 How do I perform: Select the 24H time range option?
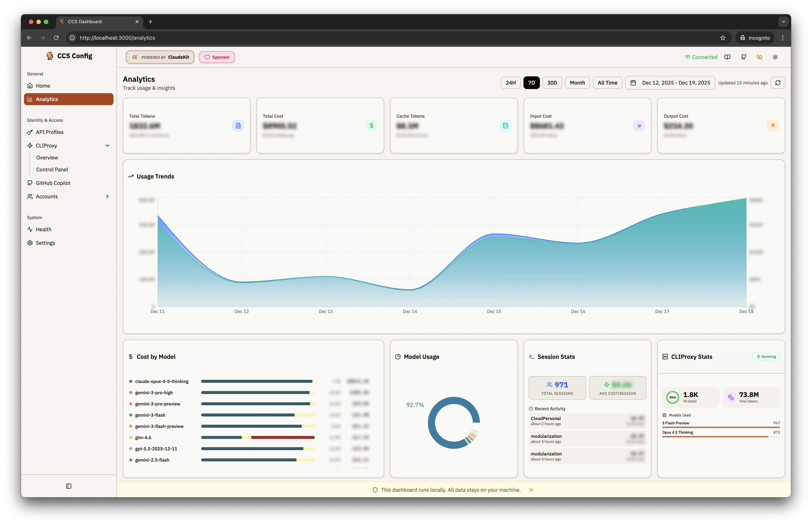click(x=510, y=83)
